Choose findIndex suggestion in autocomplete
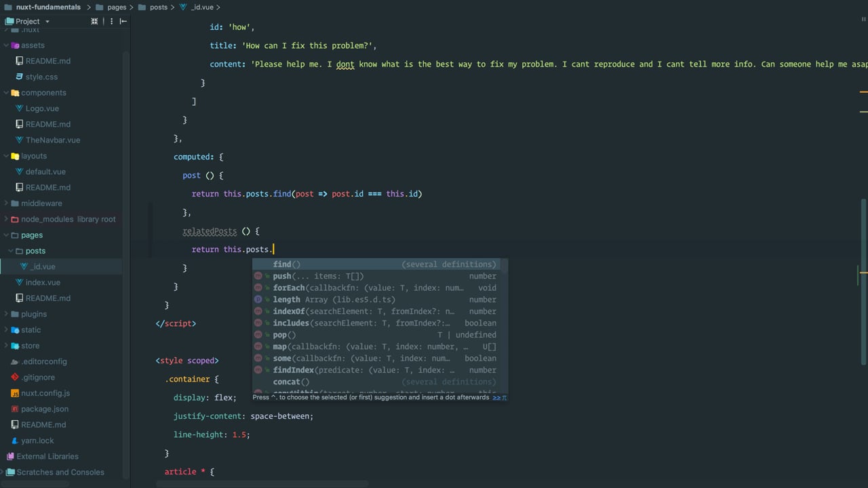 (x=376, y=370)
